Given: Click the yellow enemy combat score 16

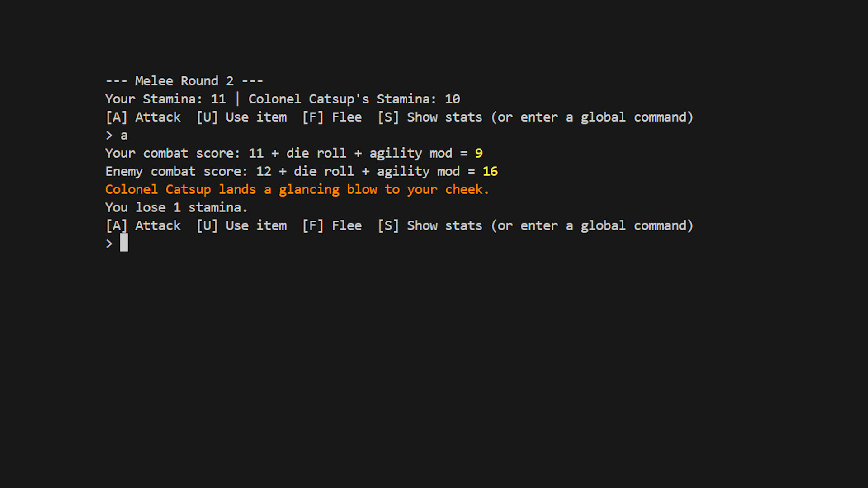Looking at the screenshot, I should (490, 171).
